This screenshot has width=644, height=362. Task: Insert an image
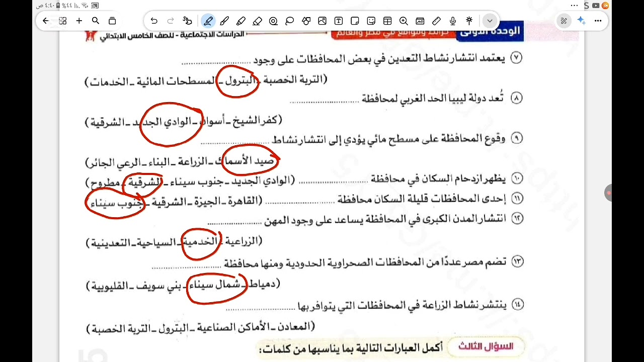[x=323, y=21]
